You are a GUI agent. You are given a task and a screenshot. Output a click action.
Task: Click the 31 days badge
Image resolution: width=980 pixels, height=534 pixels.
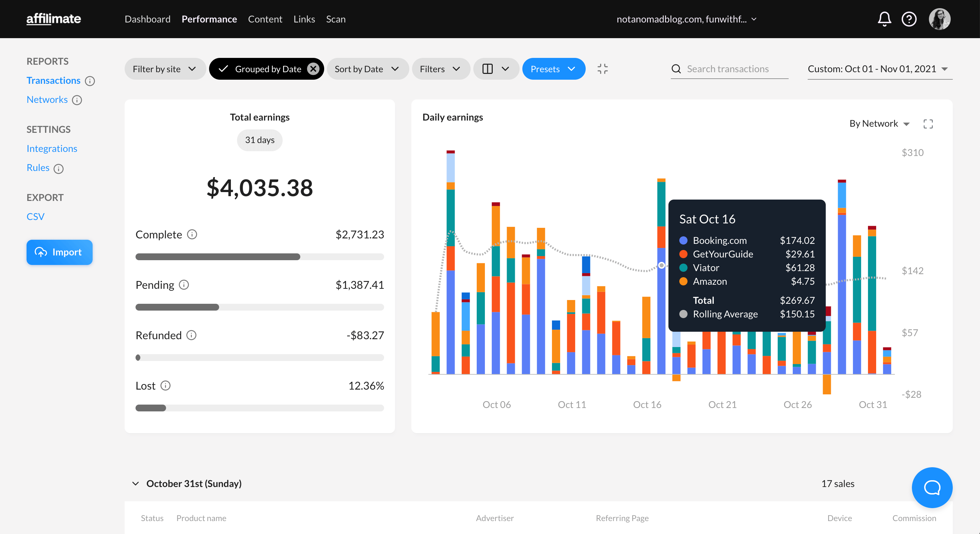pyautogui.click(x=259, y=140)
